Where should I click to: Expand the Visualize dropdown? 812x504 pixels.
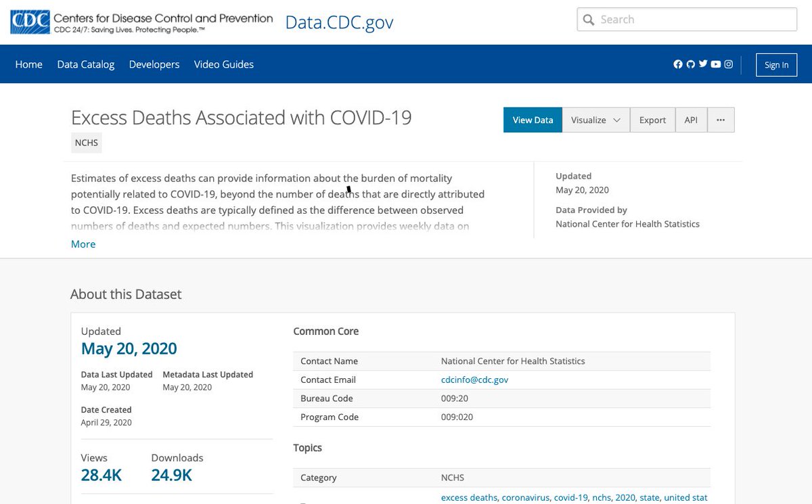595,120
